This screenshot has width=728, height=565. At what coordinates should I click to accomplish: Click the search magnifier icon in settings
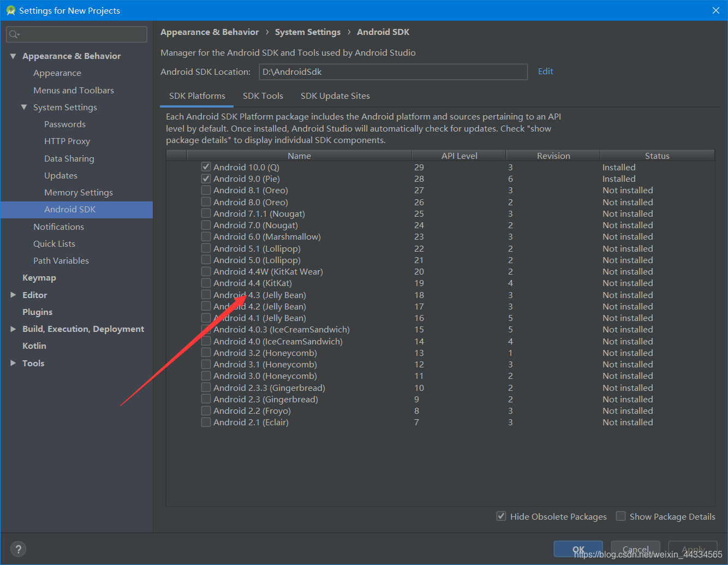[14, 34]
